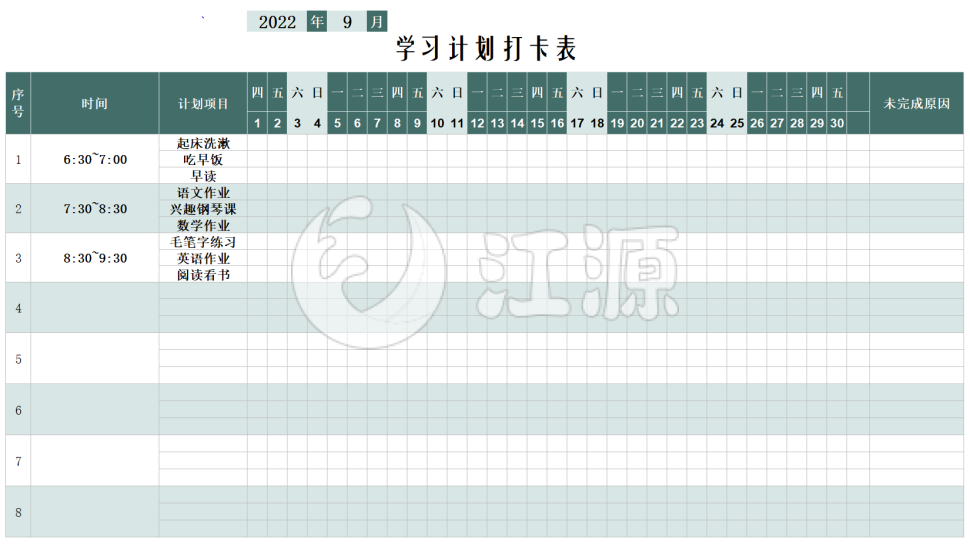The width and height of the screenshot is (970, 545).
Task: Select the weekday cell above date 4
Action: click(x=317, y=92)
